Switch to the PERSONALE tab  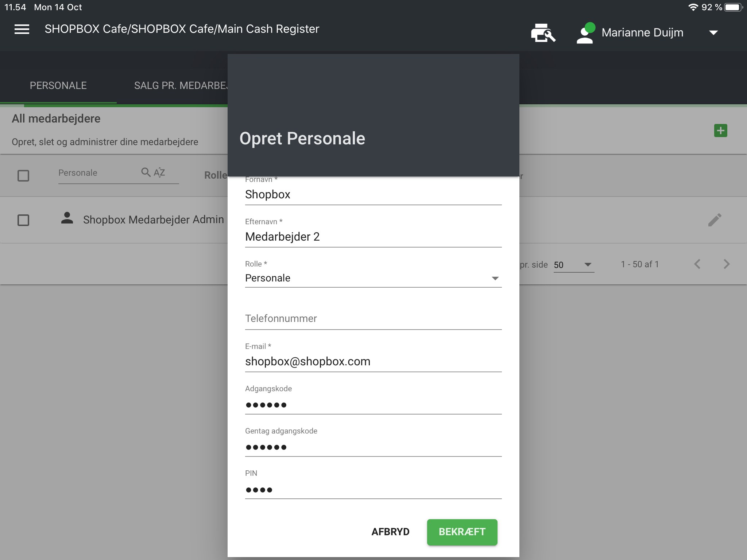pyautogui.click(x=58, y=85)
